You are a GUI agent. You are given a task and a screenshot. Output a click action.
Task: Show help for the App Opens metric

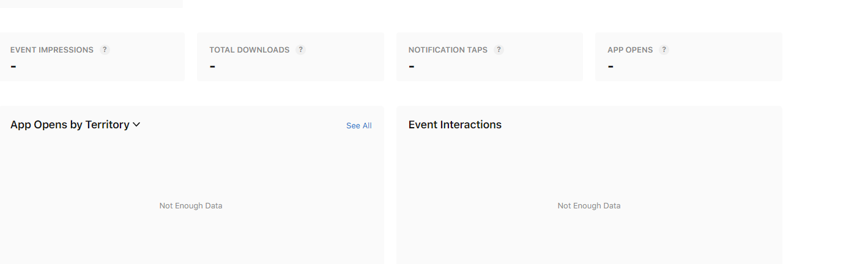(x=664, y=50)
